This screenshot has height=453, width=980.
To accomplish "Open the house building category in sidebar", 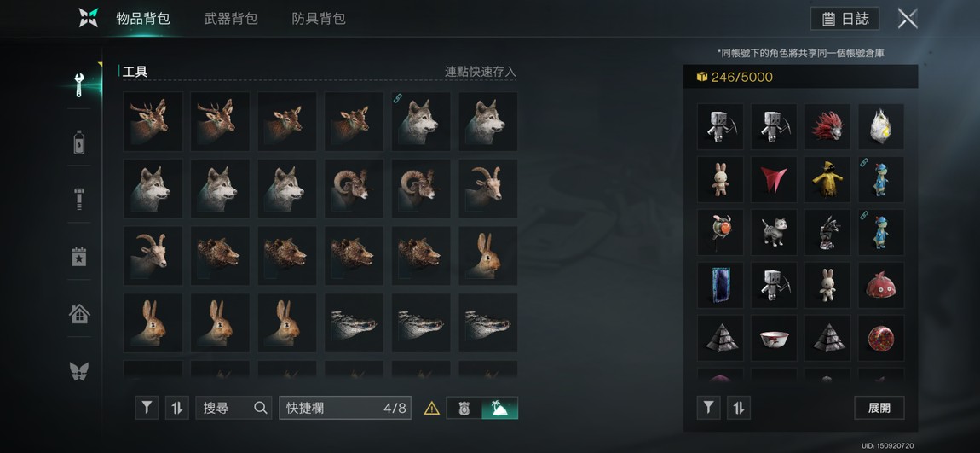I will click(78, 313).
